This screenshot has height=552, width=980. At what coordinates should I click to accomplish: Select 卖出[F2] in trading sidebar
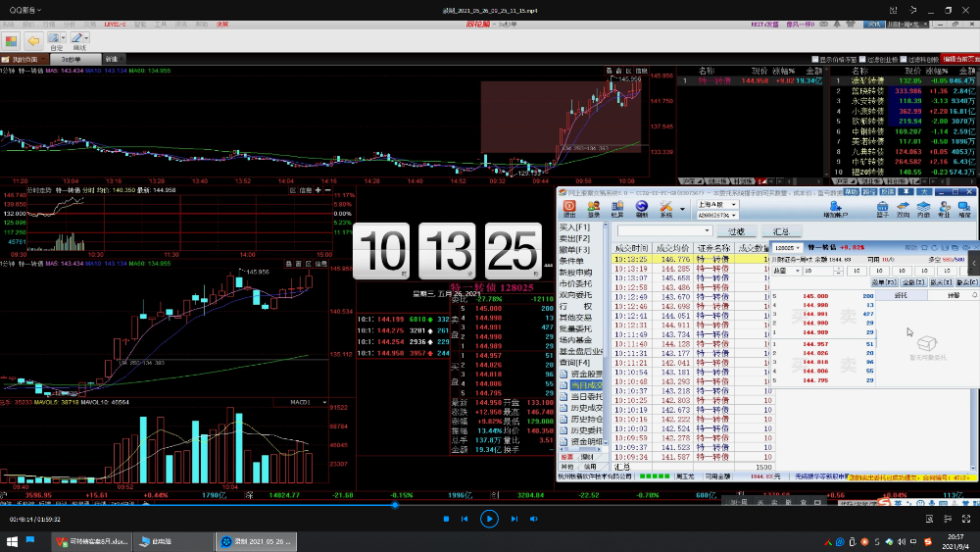pyautogui.click(x=574, y=238)
